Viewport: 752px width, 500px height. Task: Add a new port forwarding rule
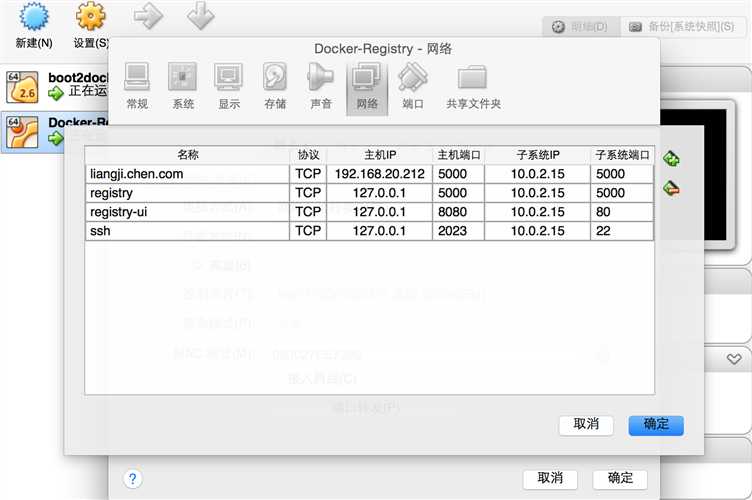pyautogui.click(x=672, y=159)
